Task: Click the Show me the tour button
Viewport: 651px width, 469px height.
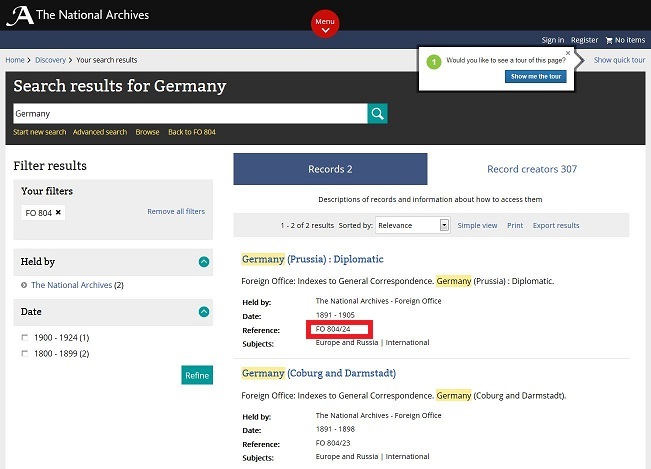Action: [536, 76]
